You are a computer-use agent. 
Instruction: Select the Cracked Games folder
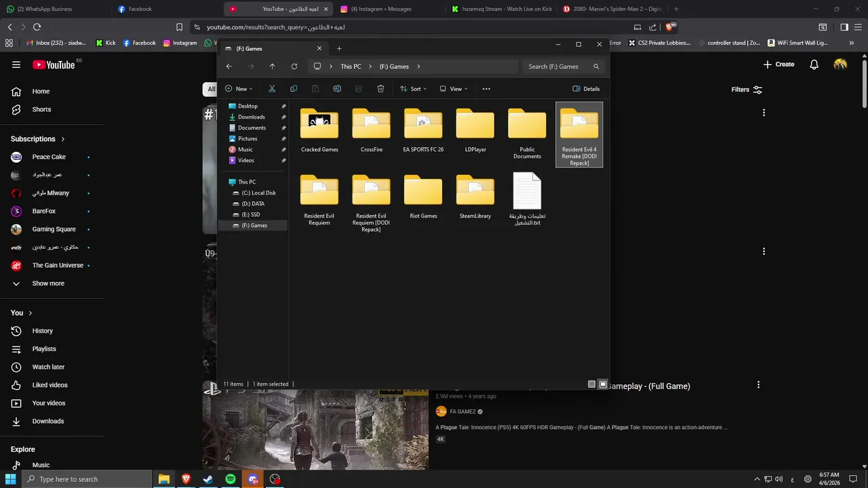(x=319, y=129)
